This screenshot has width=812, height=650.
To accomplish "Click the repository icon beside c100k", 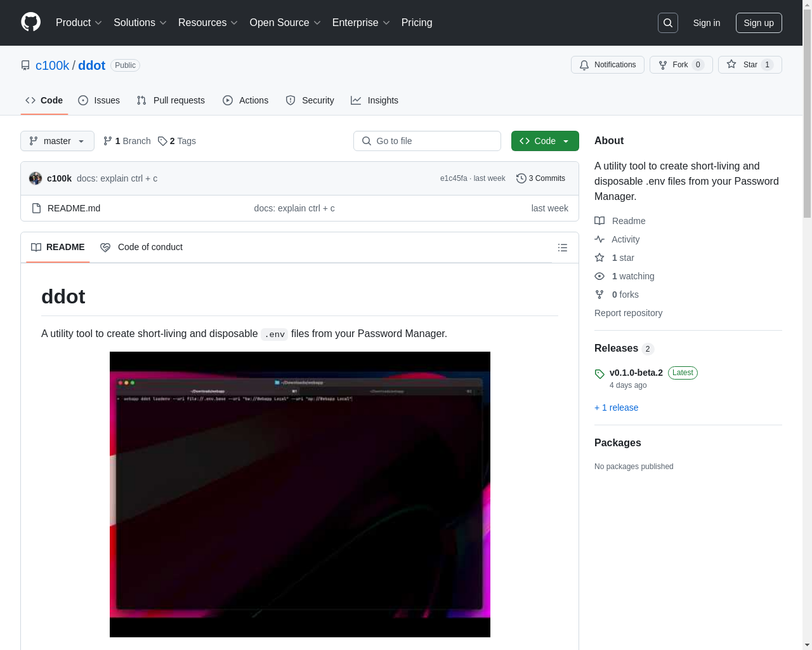I will click(x=25, y=65).
